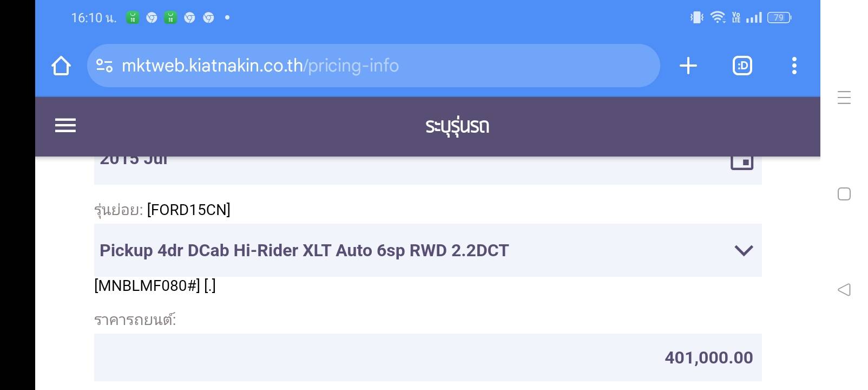
Task: Tap the browser home icon
Action: point(61,66)
